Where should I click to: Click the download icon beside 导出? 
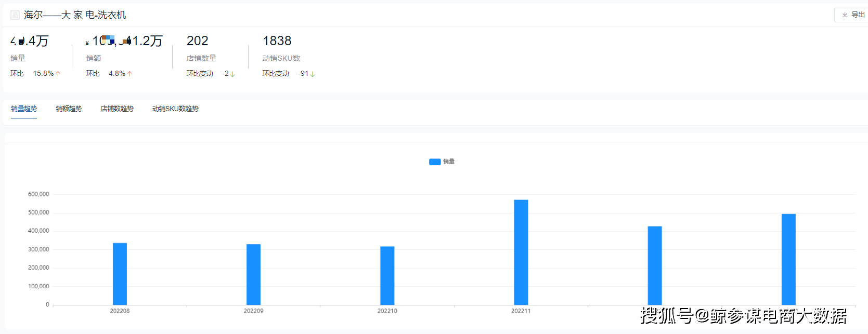click(845, 15)
